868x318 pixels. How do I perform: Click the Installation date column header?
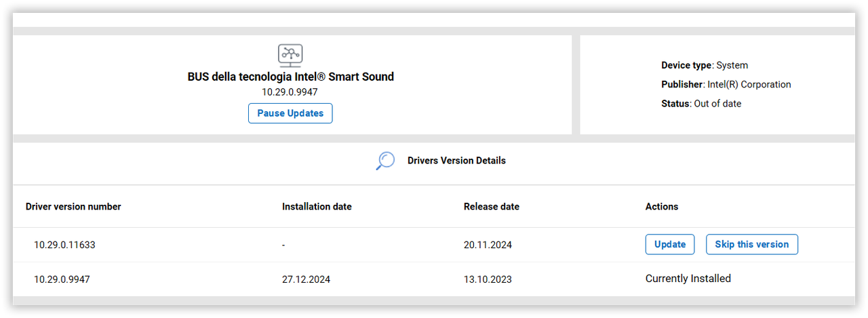tap(317, 207)
